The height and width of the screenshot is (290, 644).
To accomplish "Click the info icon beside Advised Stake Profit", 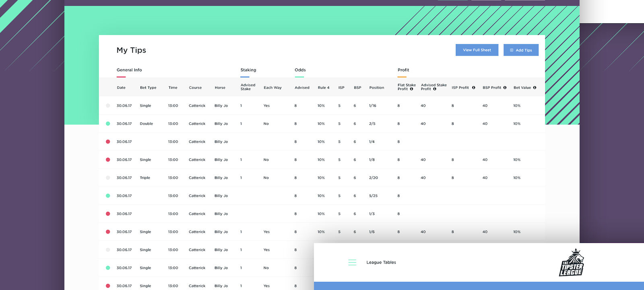I will click(435, 89).
